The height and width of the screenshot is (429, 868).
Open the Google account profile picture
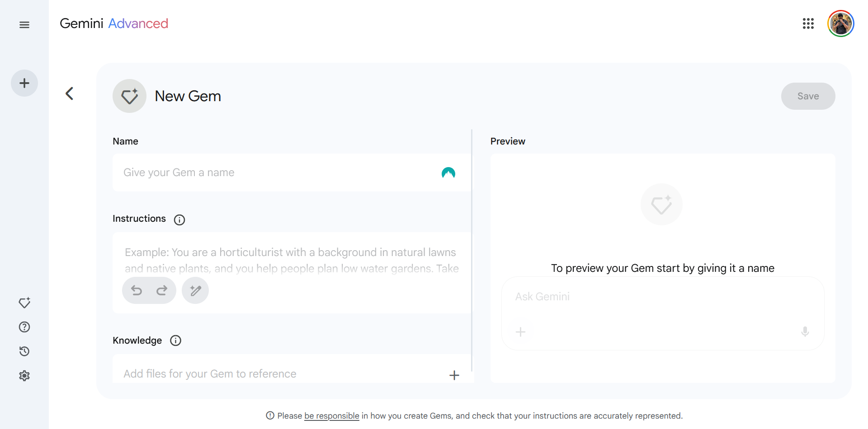(840, 23)
